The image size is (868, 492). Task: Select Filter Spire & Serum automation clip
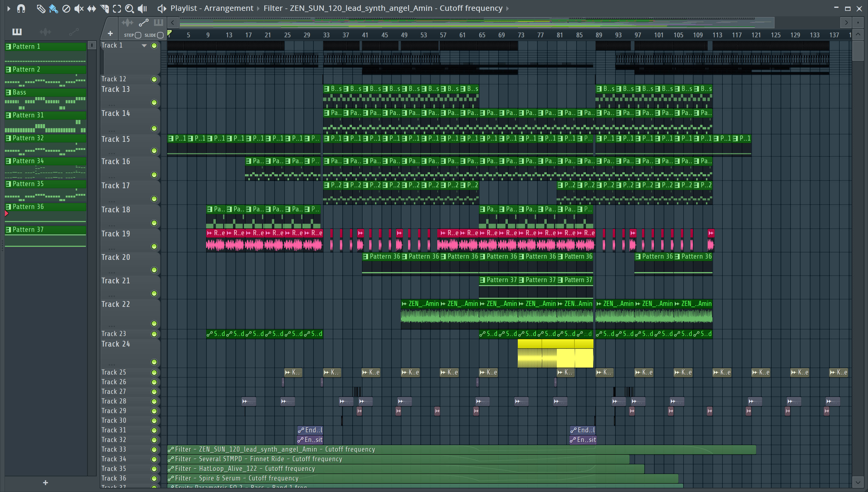coord(423,478)
